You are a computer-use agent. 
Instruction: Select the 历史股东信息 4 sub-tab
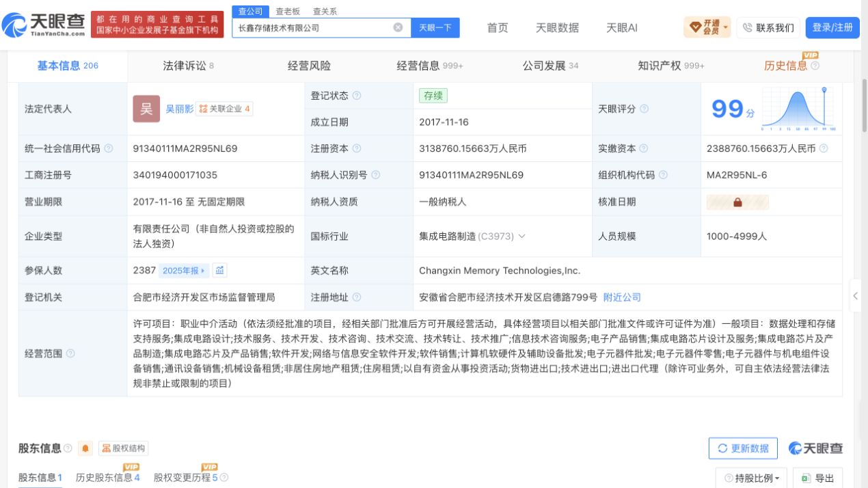[107, 478]
